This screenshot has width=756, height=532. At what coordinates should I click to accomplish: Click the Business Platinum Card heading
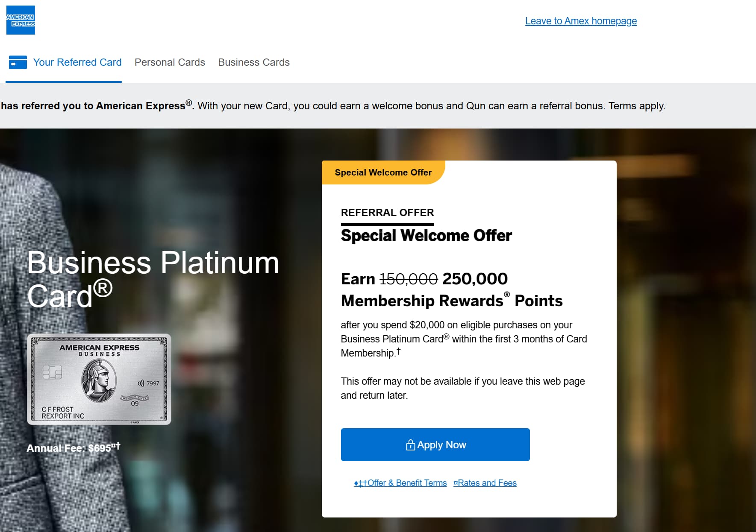point(153,279)
